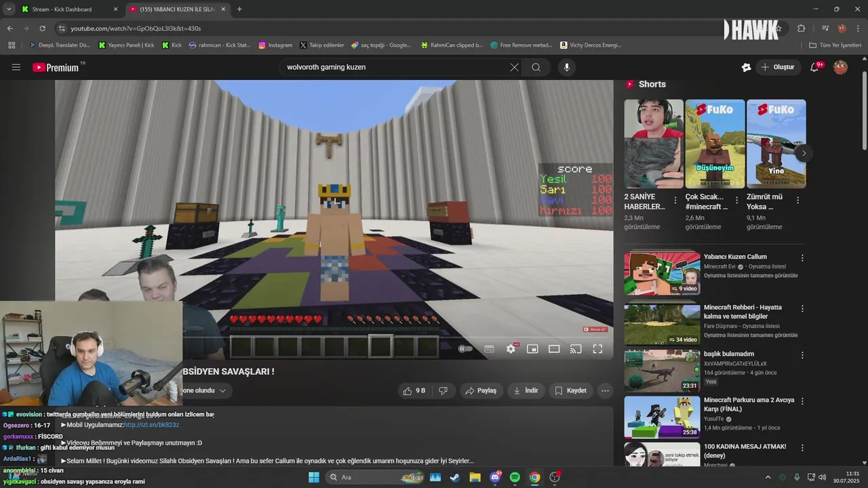This screenshot has height=488, width=868.
Task: Open options for Yabancı Kuzen Callum playlist
Action: [802, 258]
